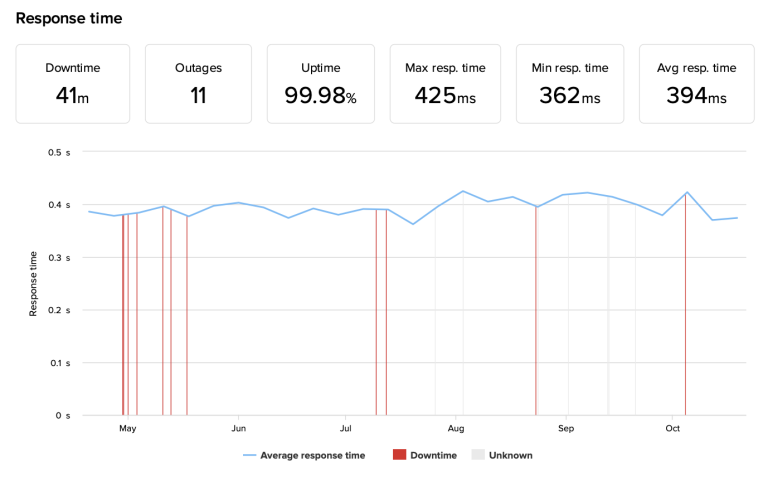Click the 0 s y-axis label
The image size is (768, 477).
pos(62,415)
